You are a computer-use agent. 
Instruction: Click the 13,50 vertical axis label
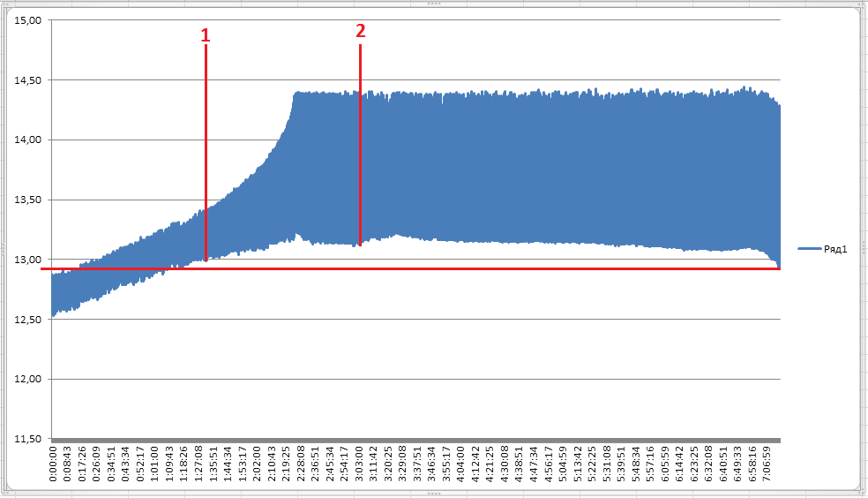[27, 200]
